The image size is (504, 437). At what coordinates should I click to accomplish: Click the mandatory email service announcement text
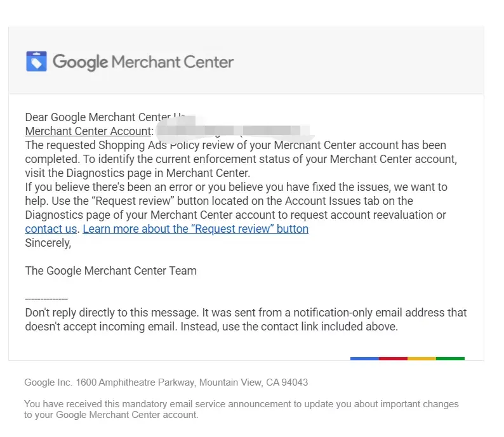[241, 409]
